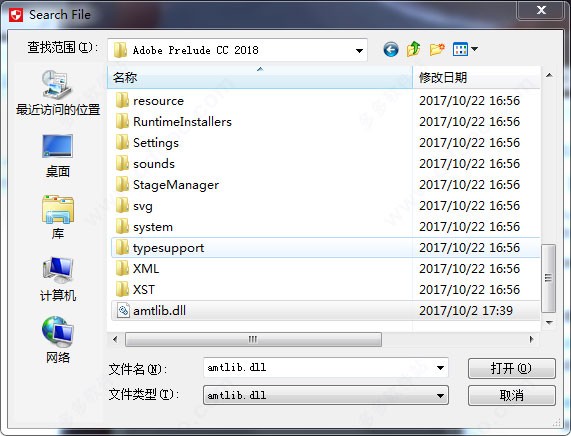Select the StageManager folder icon
The height and width of the screenshot is (436, 571).
[x=122, y=184]
